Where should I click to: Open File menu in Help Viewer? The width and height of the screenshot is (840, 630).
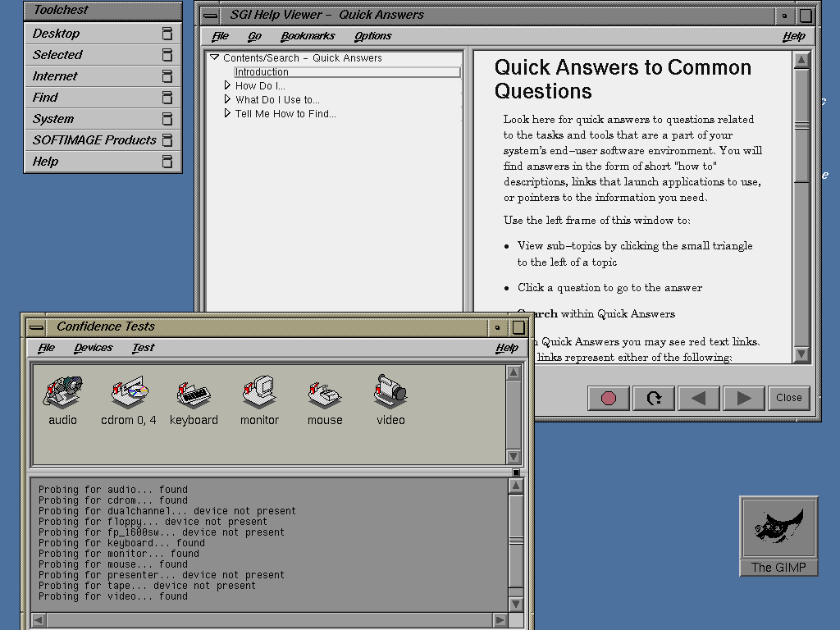pos(220,36)
